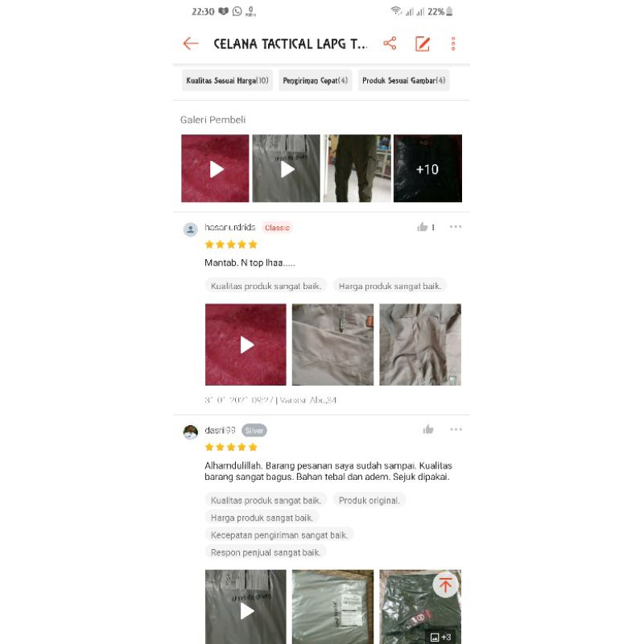Tap the edit review pencil icon
Image resolution: width=644 pixels, height=644 pixels.
pyautogui.click(x=422, y=43)
